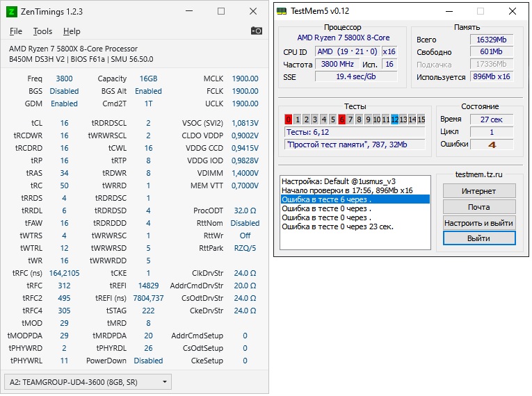Open the File menu in ZenTimings
Viewport: 532px width, 396px height.
coord(15,31)
